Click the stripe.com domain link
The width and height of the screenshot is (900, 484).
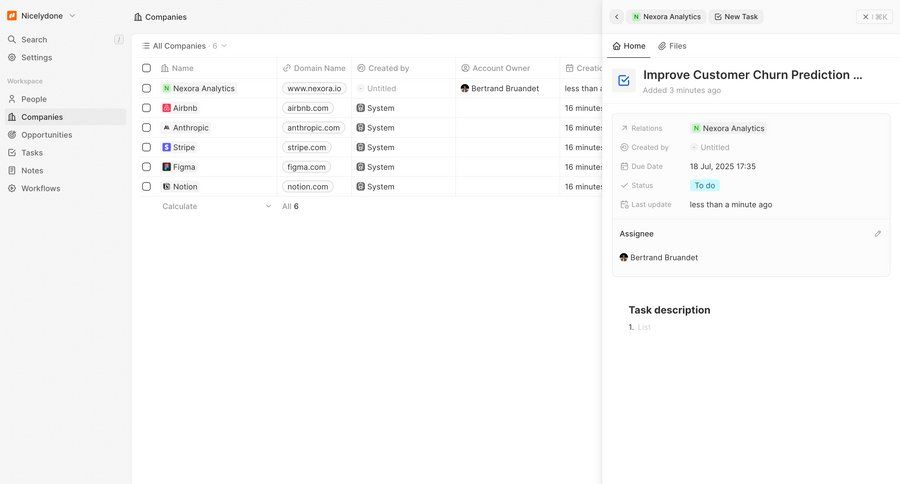307,148
